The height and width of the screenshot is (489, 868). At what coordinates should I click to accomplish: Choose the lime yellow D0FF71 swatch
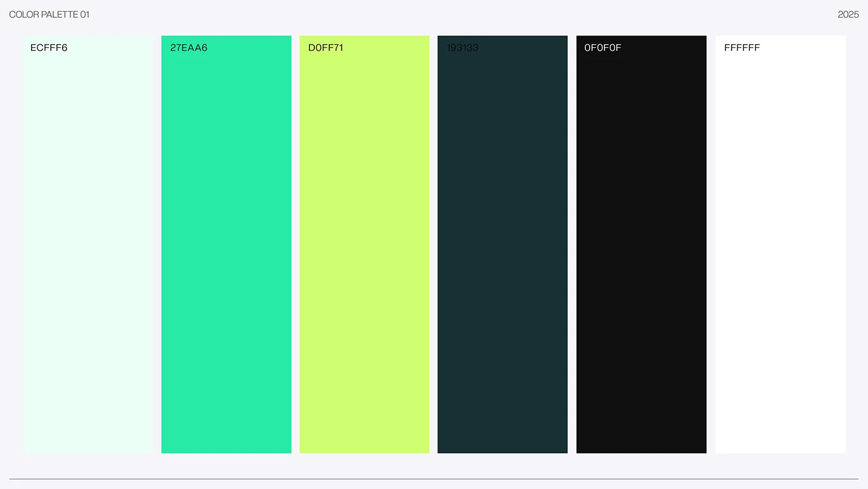(x=365, y=248)
